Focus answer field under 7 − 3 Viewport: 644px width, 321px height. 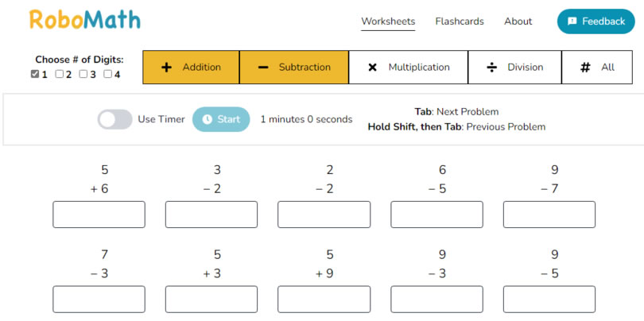[x=99, y=299]
